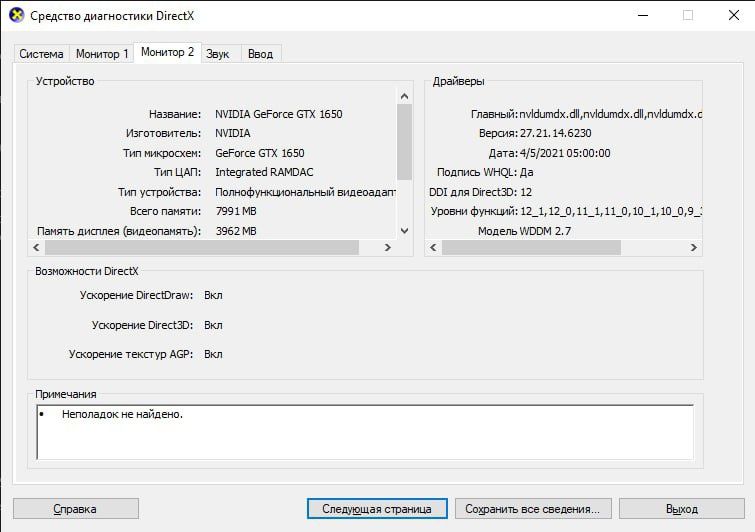Click the DirectX diagnostic title bar icon

click(16, 15)
